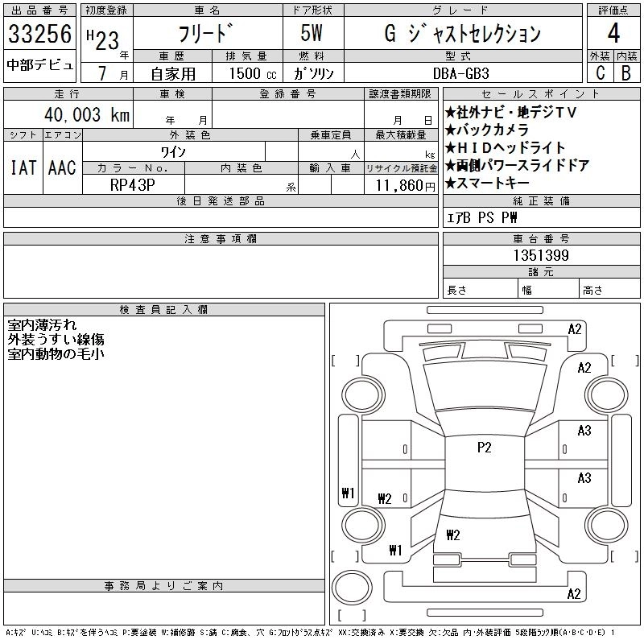Select the genuine equipment text エアB PS PW
This screenshot has width=644, height=644.
click(x=481, y=217)
